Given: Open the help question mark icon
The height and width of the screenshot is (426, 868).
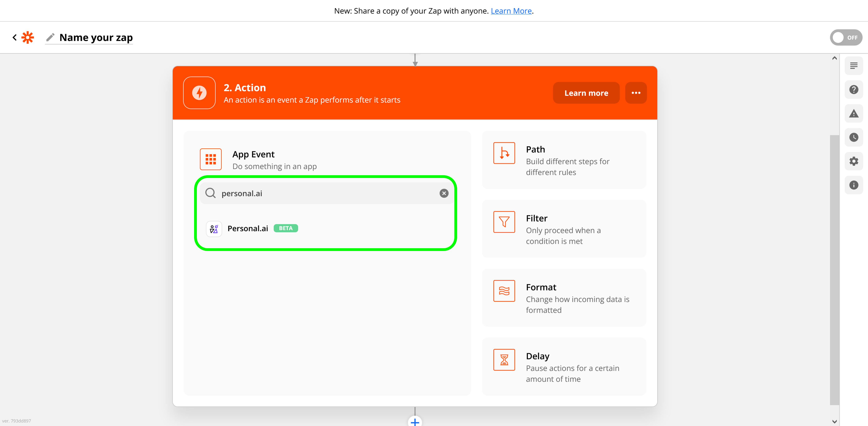Looking at the screenshot, I should click(x=854, y=90).
